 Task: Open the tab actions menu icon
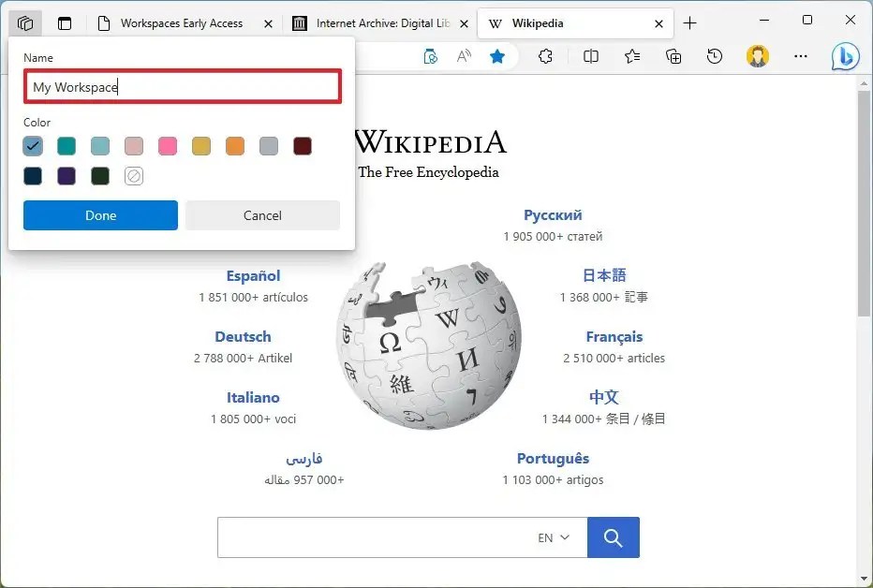click(65, 22)
